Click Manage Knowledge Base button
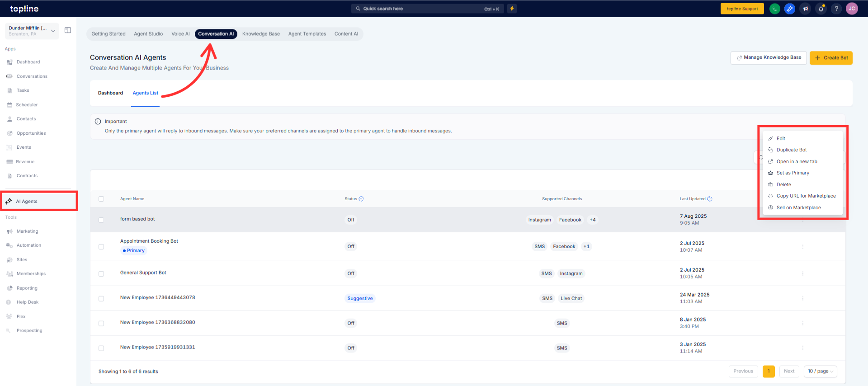 click(x=769, y=58)
